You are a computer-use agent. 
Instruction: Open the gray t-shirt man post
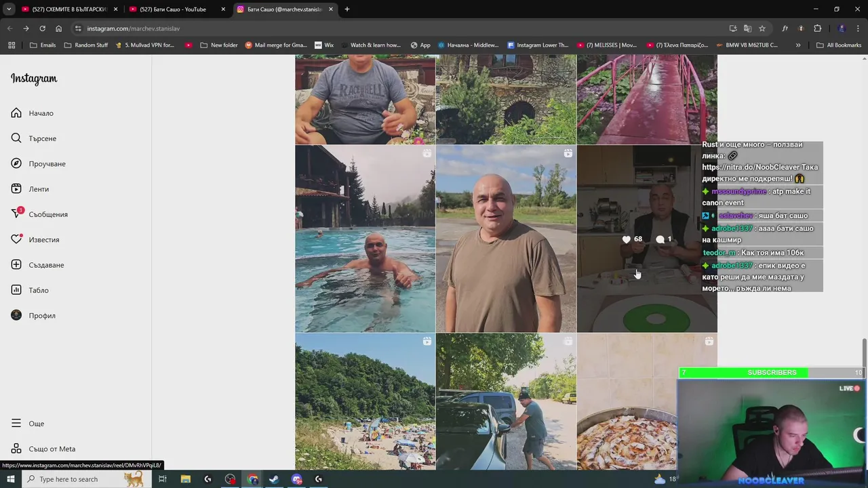[365, 100]
